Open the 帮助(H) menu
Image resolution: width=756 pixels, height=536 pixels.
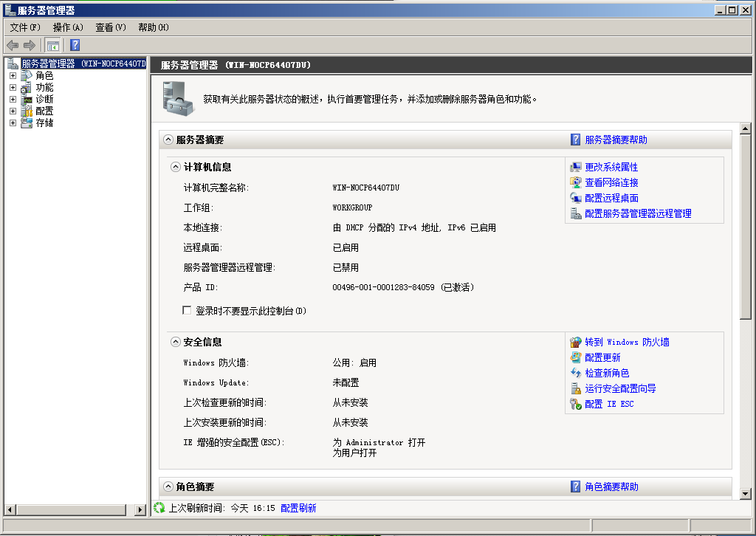(154, 27)
